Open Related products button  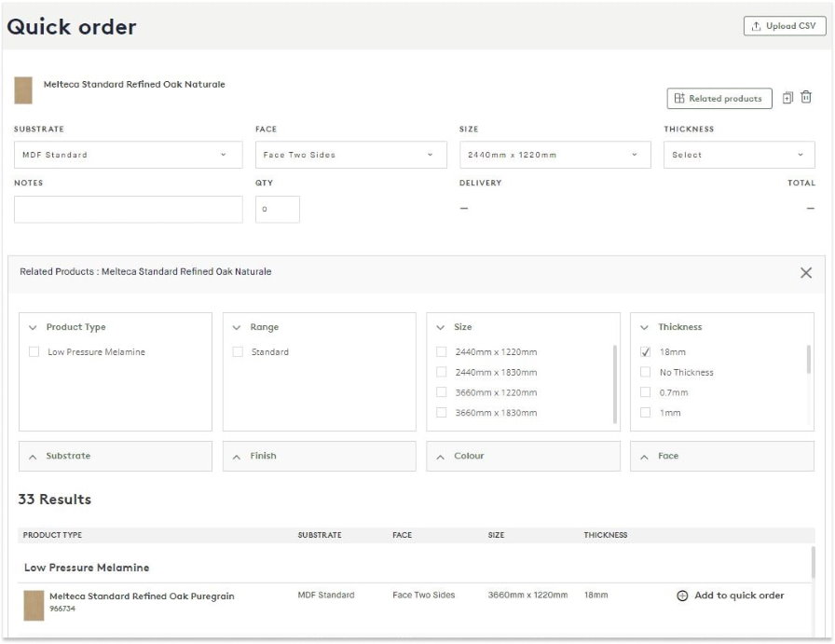(x=719, y=99)
